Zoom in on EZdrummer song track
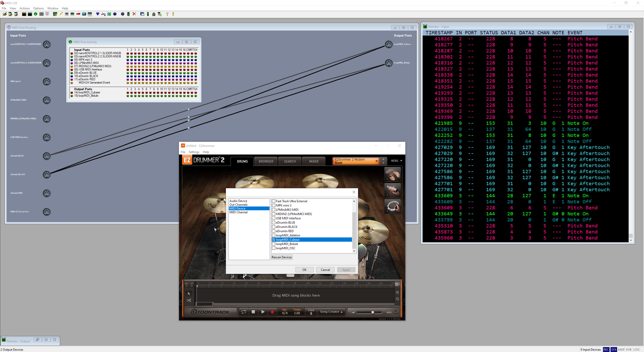The image size is (644, 352). click(x=397, y=292)
